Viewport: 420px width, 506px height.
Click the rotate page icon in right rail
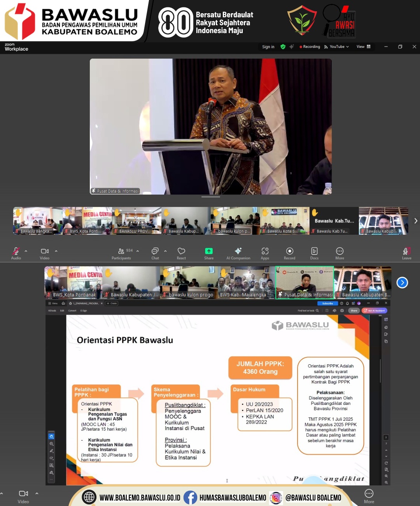click(386, 463)
